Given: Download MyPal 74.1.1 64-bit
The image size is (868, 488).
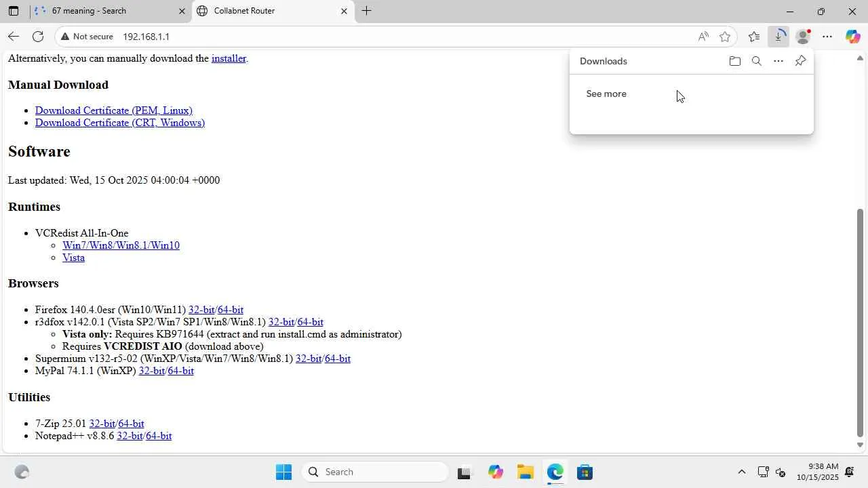Looking at the screenshot, I should click(181, 371).
